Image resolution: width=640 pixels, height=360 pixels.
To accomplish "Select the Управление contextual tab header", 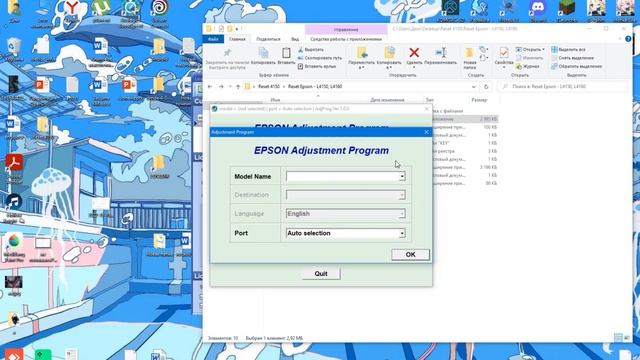I will 346,29.
